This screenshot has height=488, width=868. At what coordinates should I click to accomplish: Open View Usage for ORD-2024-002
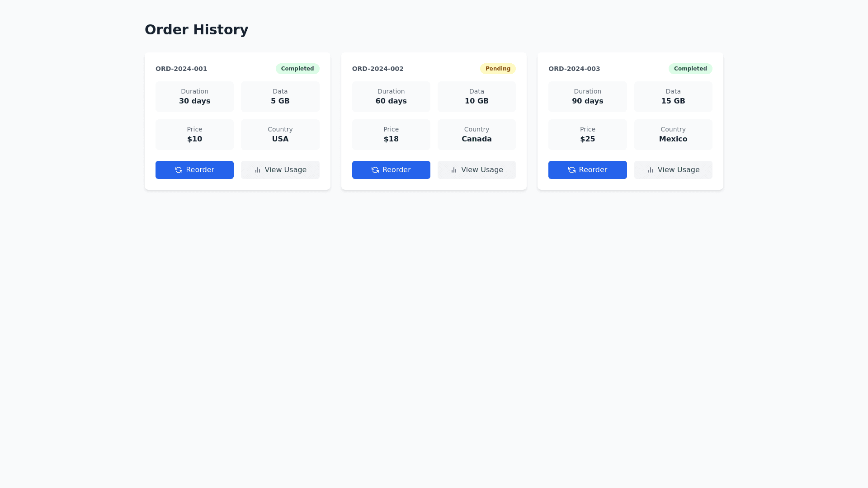tap(476, 170)
